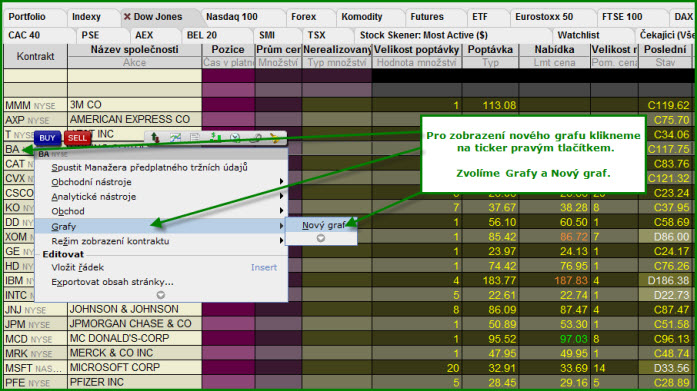Open the Futures tab
Screen dimensions: 697x391
tap(427, 17)
